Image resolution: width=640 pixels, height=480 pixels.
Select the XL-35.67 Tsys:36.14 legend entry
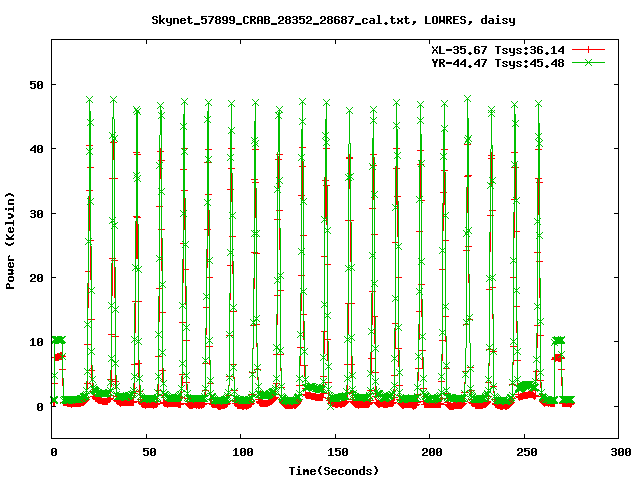pos(498,50)
